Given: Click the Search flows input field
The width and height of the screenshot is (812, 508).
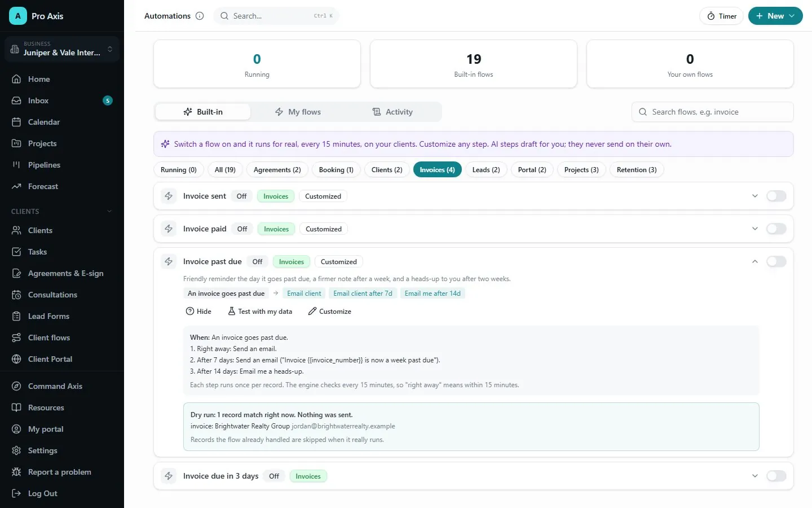Looking at the screenshot, I should coord(713,112).
